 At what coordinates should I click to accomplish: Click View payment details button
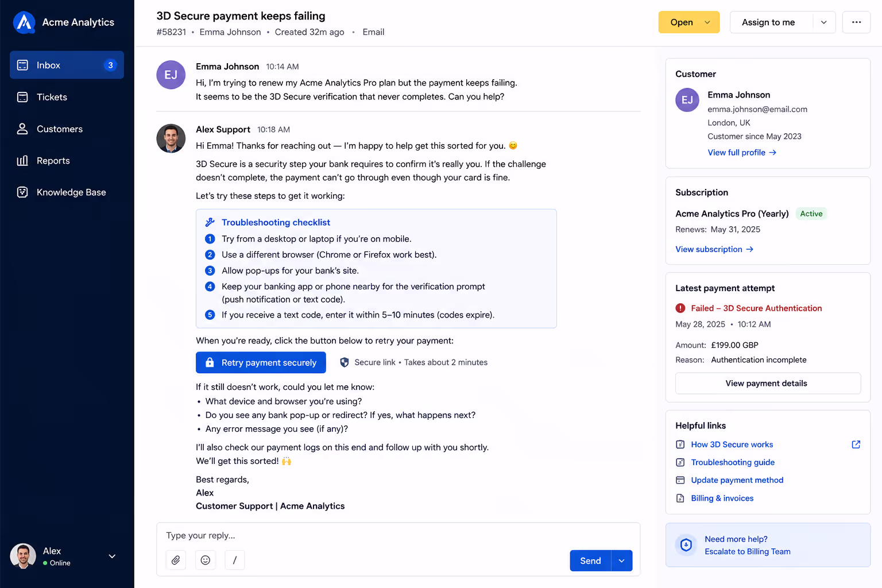click(x=768, y=384)
